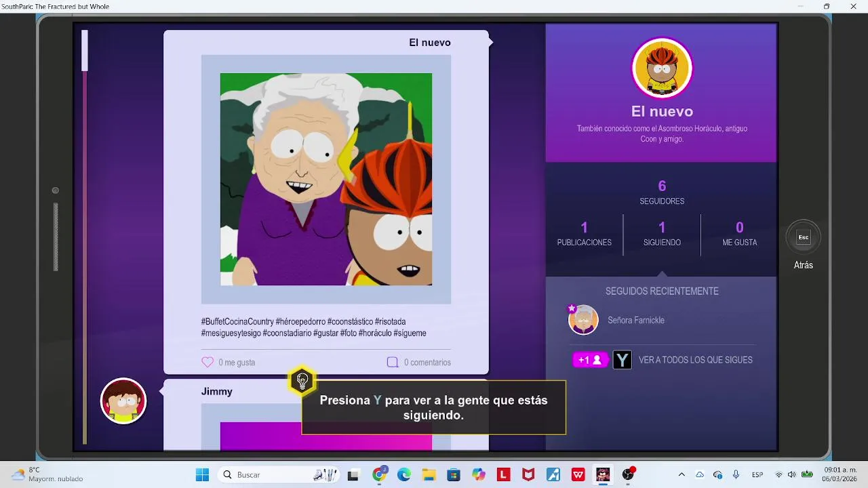This screenshot has height=488, width=868.
Task: Open the Windows Start menu
Action: tap(202, 475)
